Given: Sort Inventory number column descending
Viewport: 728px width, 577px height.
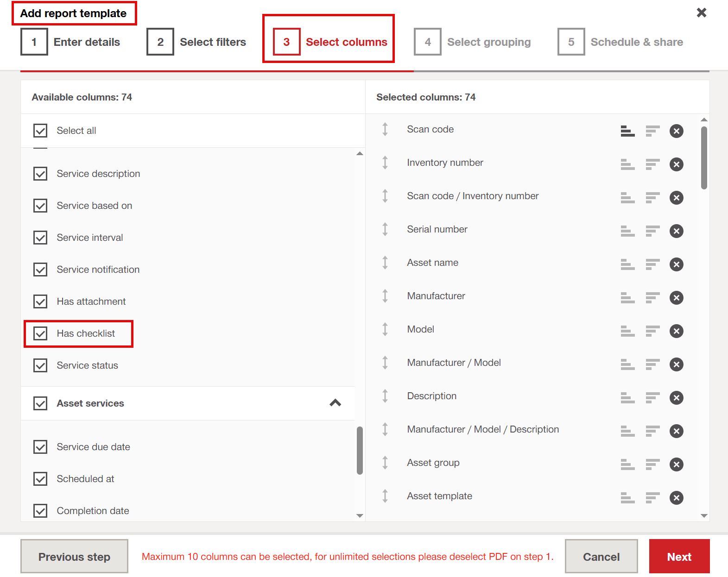Looking at the screenshot, I should point(652,164).
